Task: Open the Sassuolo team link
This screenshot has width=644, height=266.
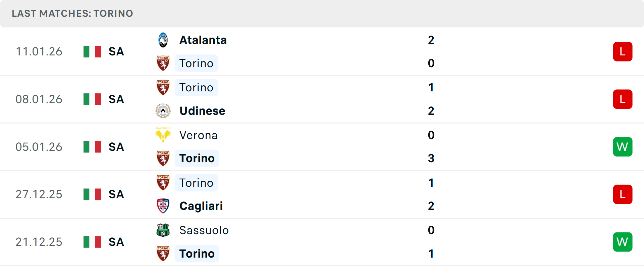Action: 204,230
